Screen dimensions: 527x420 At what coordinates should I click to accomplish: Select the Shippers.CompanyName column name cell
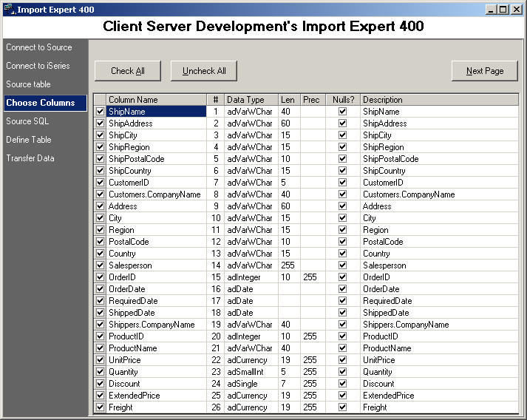156,324
